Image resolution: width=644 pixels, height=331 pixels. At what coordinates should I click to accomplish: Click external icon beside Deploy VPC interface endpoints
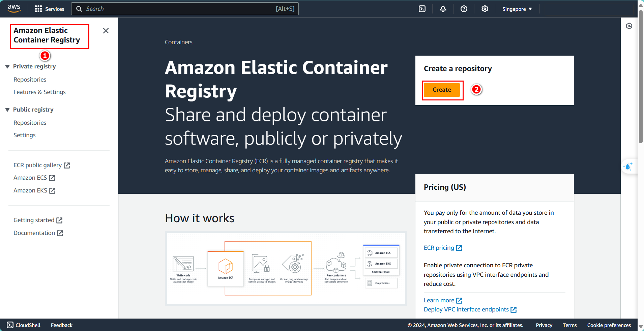point(514,309)
